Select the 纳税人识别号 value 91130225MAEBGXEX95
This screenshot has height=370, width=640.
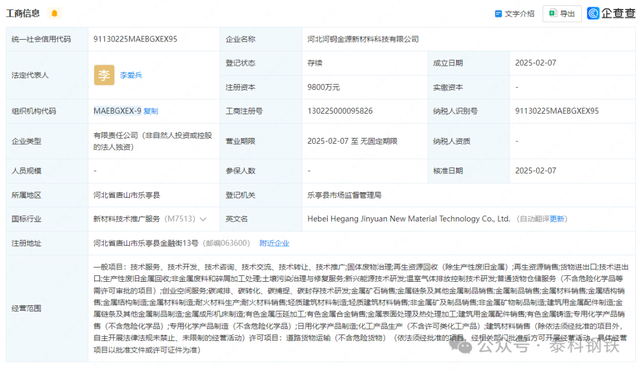(557, 111)
